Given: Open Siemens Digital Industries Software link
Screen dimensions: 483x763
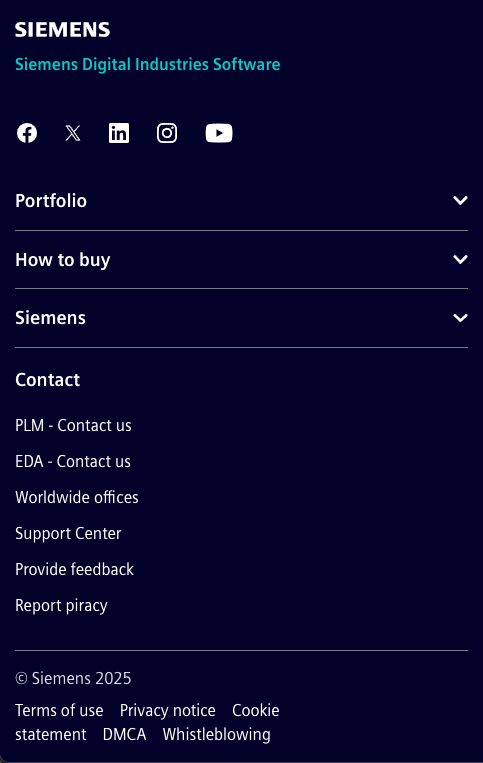Looking at the screenshot, I should pos(147,64).
